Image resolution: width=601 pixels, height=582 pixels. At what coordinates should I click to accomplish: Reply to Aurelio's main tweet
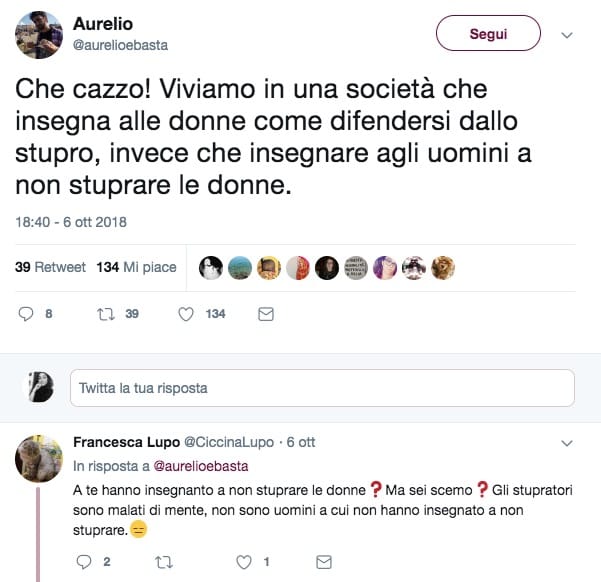(x=27, y=314)
